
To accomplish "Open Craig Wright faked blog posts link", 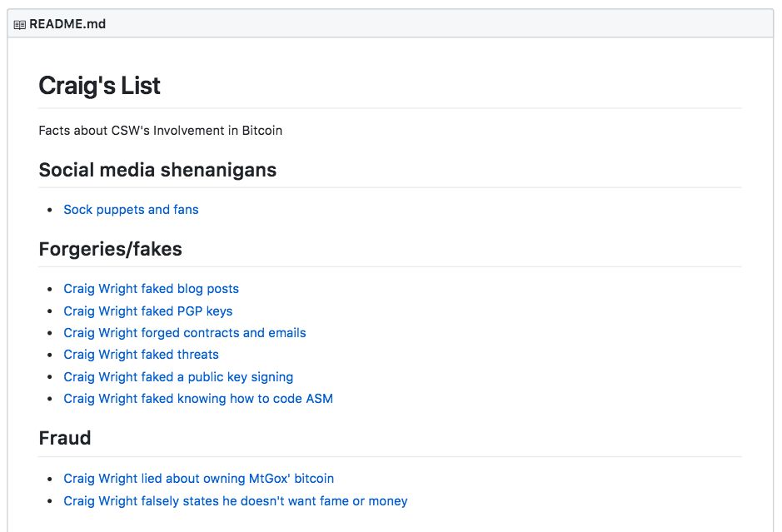I will (x=151, y=289).
